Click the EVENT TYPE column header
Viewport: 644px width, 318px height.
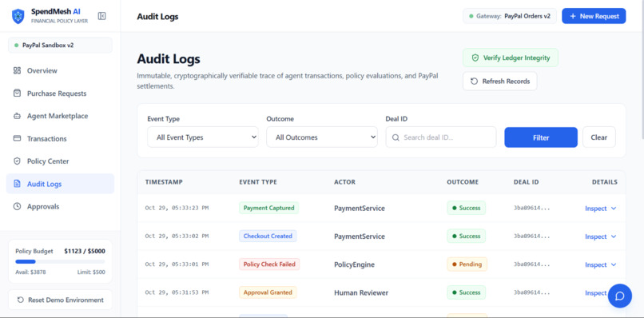(258, 182)
